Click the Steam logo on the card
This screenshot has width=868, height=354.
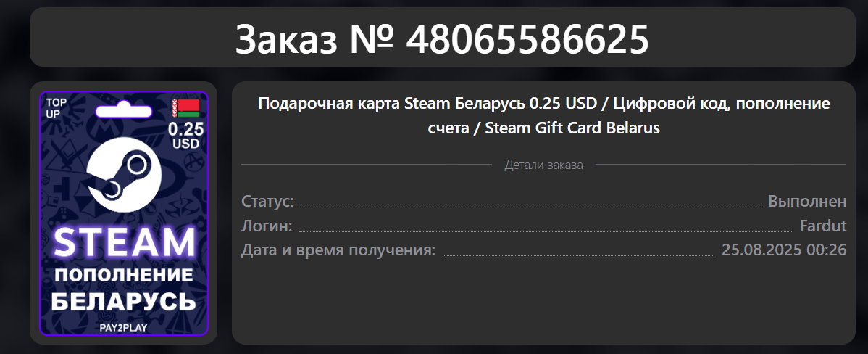point(124,172)
